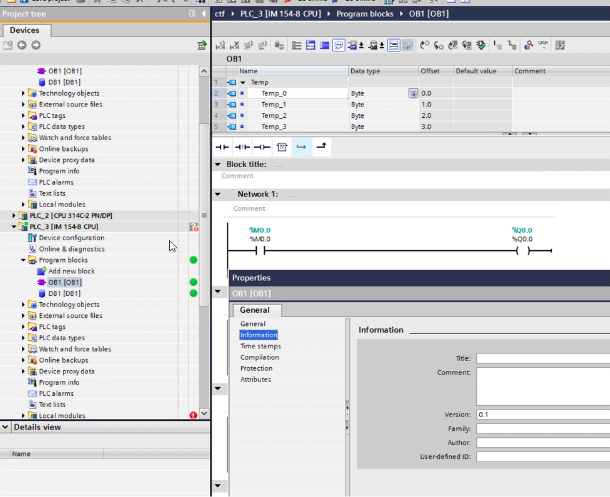Open Device configuration for PLC_3
This screenshot has height=497, width=610.
(72, 238)
